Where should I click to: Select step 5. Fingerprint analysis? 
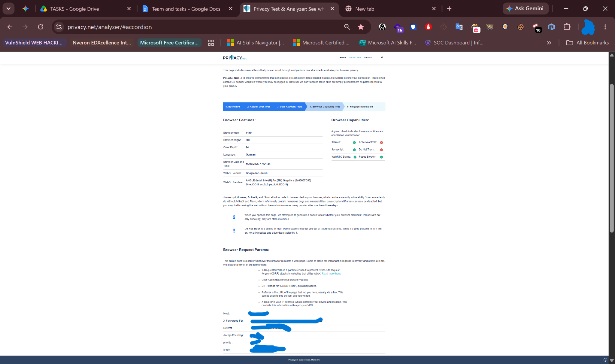pos(360,107)
